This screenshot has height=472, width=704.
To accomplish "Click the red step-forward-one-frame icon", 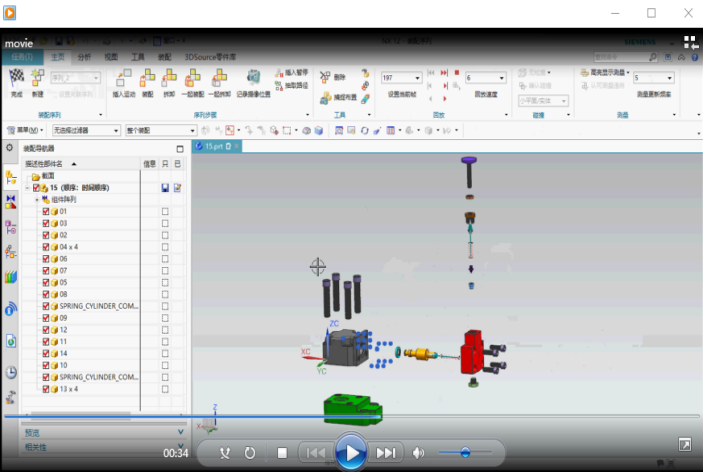I will (x=445, y=85).
